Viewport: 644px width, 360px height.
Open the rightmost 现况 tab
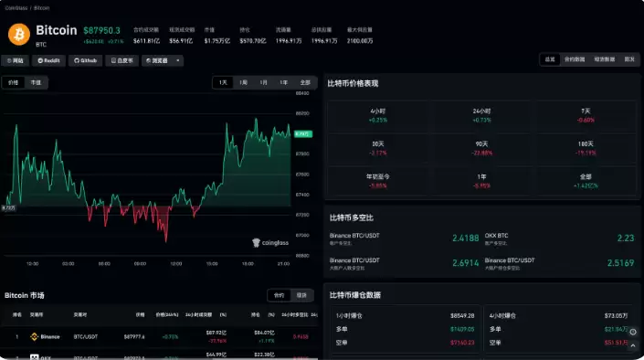pos(629,59)
